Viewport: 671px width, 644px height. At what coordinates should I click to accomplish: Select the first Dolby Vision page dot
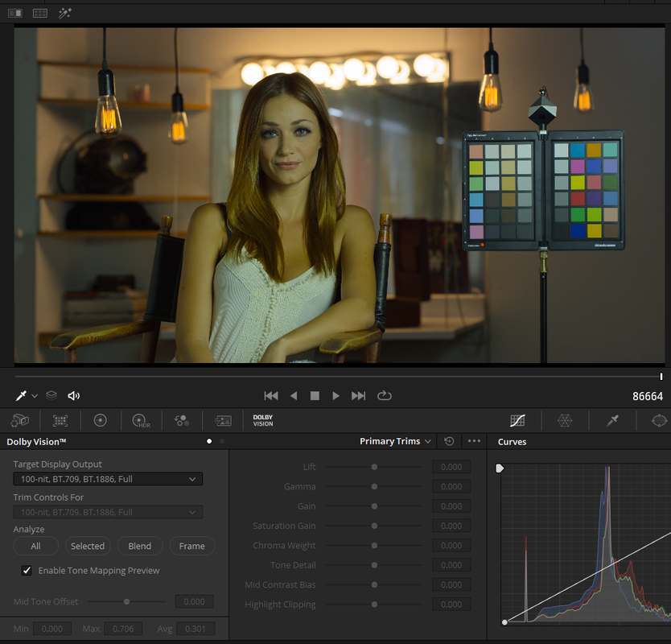click(209, 441)
